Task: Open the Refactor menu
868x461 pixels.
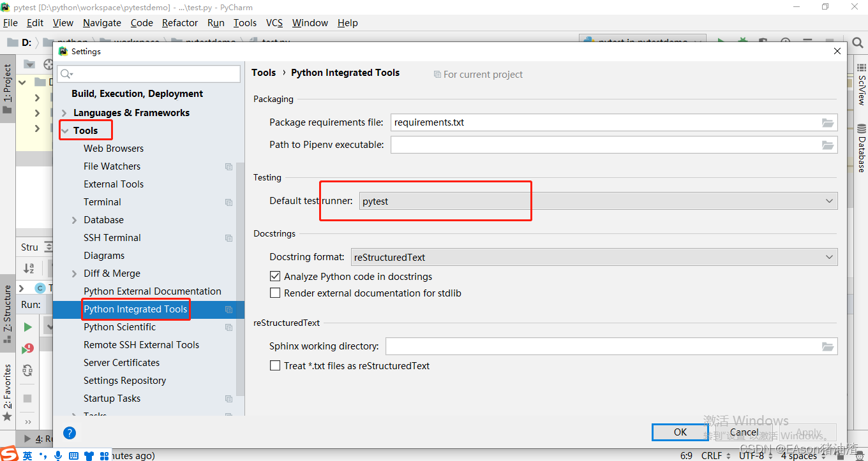Action: coord(180,23)
